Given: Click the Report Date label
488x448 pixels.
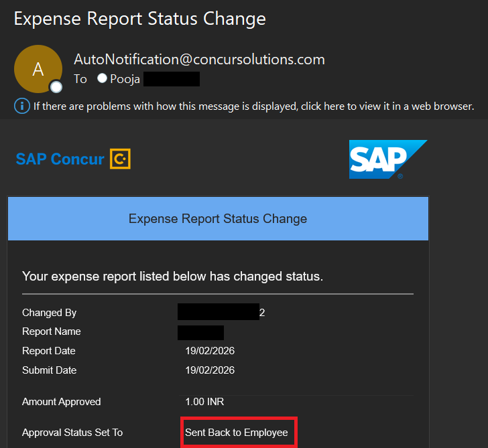Looking at the screenshot, I should pos(49,351).
